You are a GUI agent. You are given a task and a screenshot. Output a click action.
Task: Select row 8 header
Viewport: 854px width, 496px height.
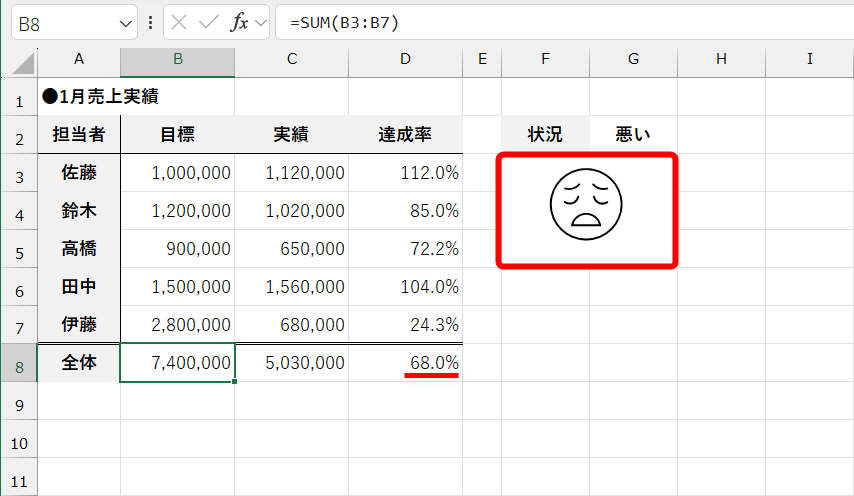point(19,363)
